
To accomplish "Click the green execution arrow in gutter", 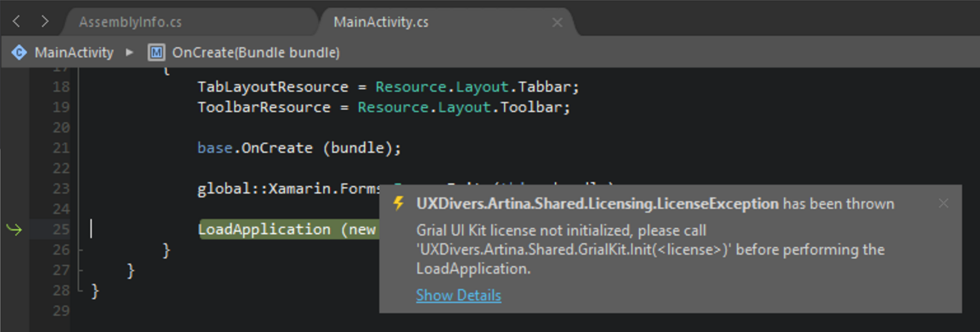I will [x=14, y=229].
